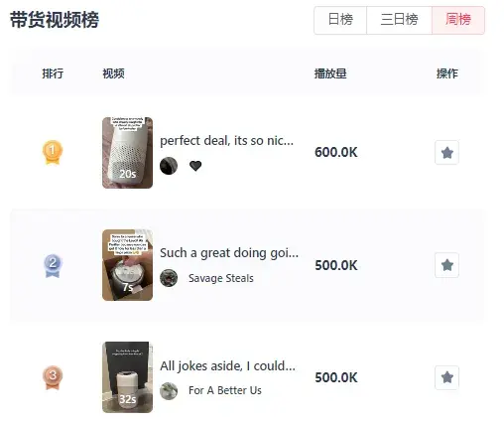Switch to 日榜 daily ranking tab

(340, 20)
